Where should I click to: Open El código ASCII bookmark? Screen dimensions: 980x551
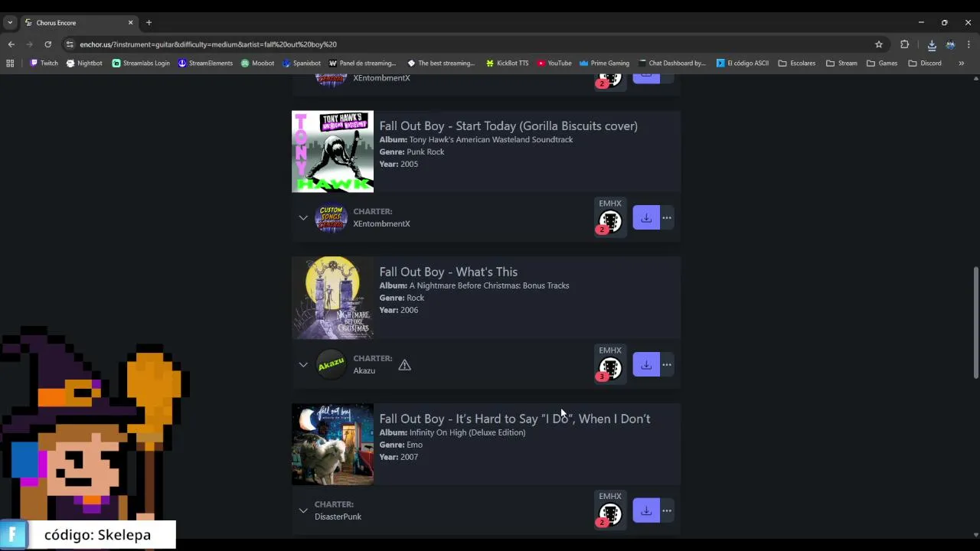pyautogui.click(x=742, y=64)
